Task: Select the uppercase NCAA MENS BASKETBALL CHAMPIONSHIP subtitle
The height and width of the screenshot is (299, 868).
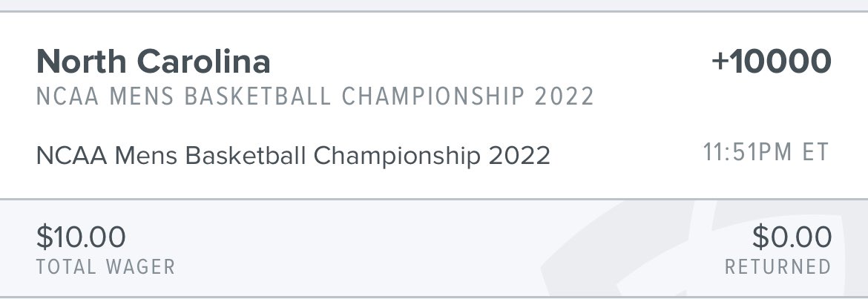Action: coord(315,97)
